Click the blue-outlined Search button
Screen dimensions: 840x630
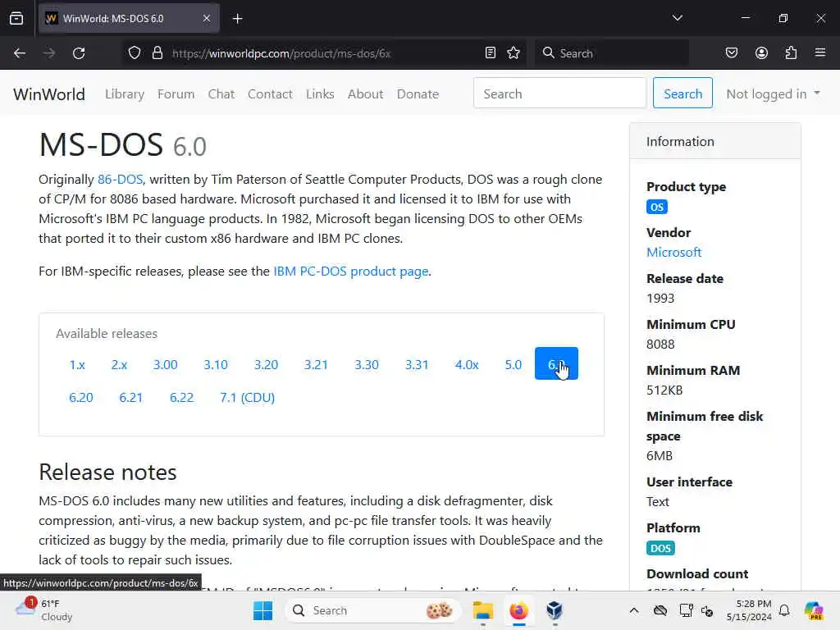click(682, 93)
